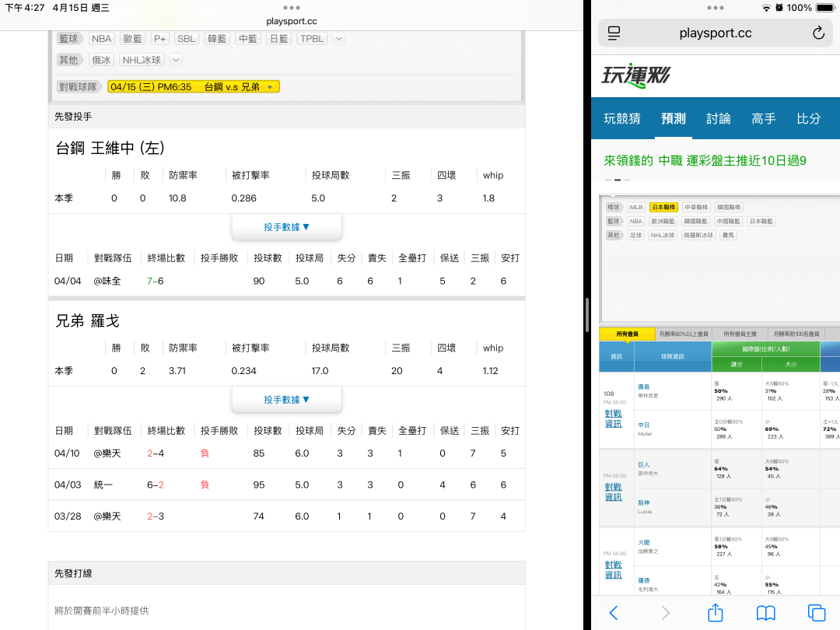
Task: Tap the three-dot multitasking control in the left window
Action: tap(292, 7)
